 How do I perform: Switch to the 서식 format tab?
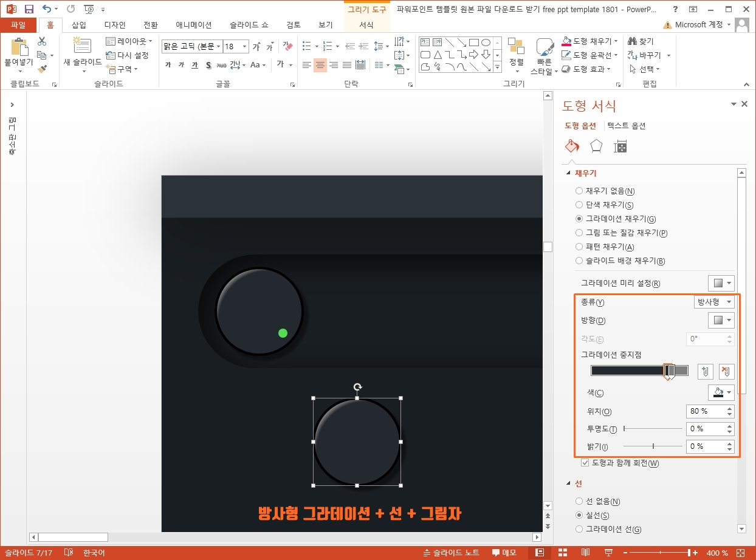(x=366, y=25)
